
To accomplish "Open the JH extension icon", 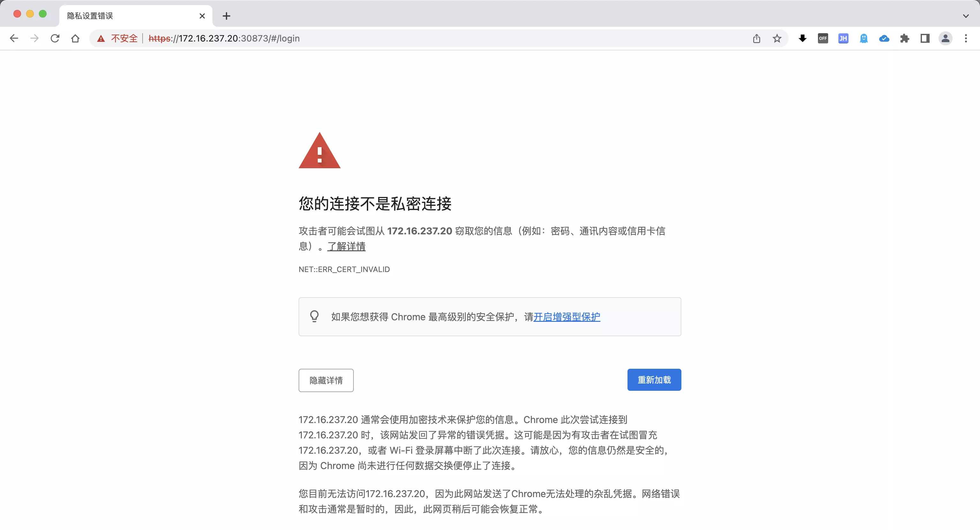I will click(x=843, y=38).
